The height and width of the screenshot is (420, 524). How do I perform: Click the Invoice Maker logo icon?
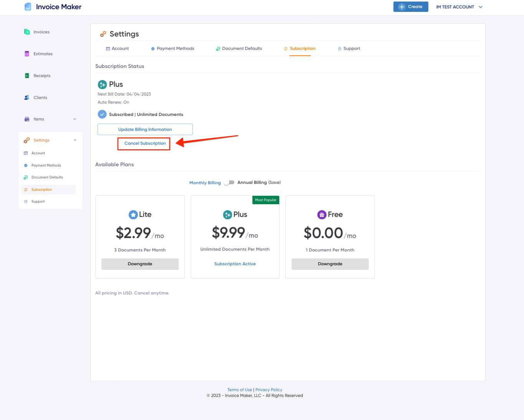click(28, 7)
